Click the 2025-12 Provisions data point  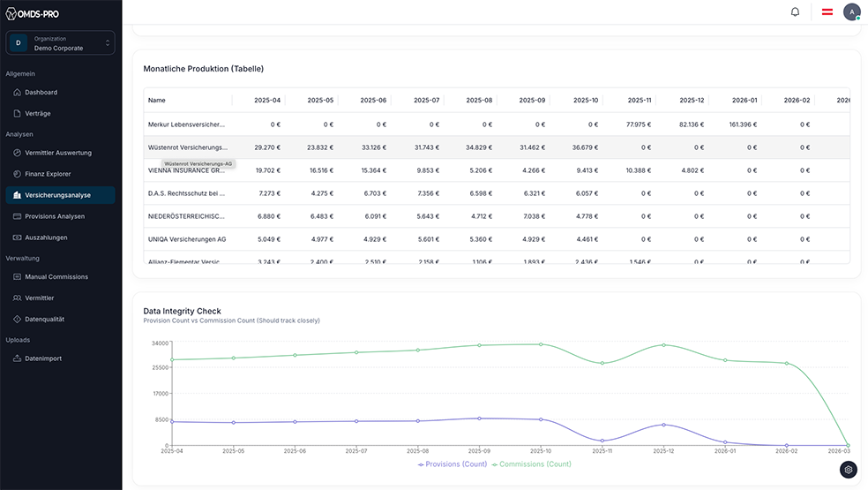click(663, 425)
